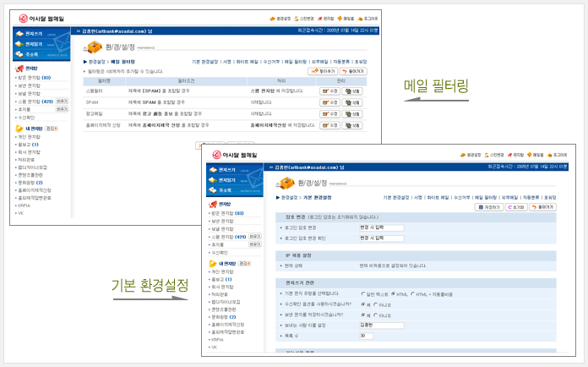Open 화이트 메일 tab in the basic settings window

pyautogui.click(x=437, y=197)
